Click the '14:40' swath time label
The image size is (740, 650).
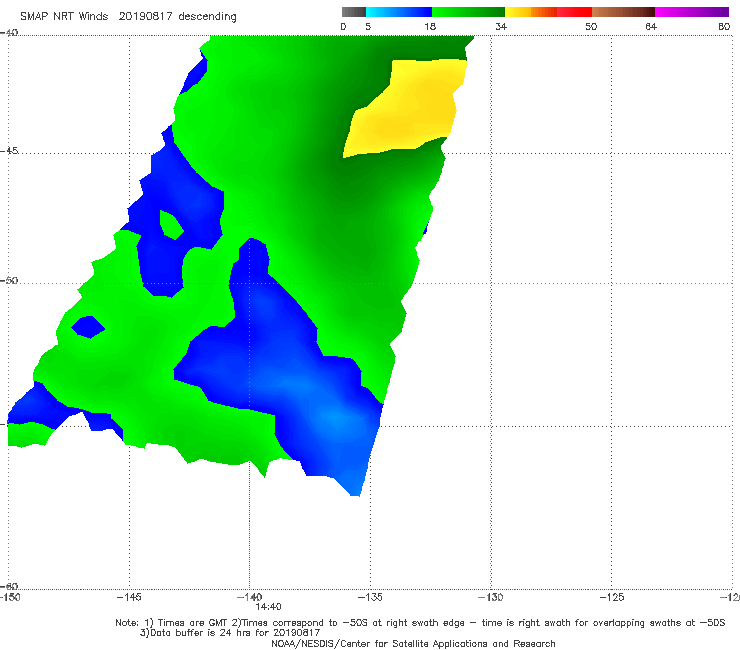(268, 607)
